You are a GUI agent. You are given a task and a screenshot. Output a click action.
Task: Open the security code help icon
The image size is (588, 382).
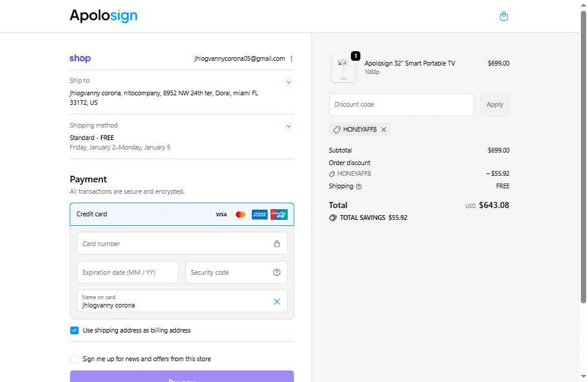click(x=277, y=272)
